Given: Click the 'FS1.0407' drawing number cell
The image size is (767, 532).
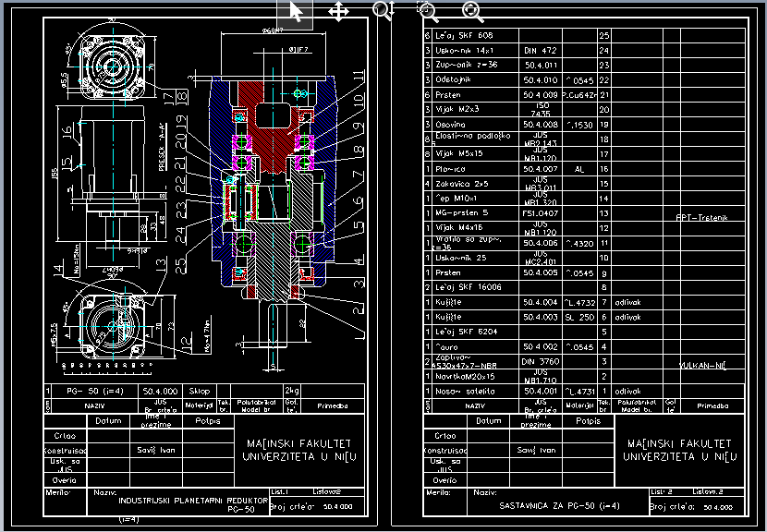Looking at the screenshot, I should (540, 213).
